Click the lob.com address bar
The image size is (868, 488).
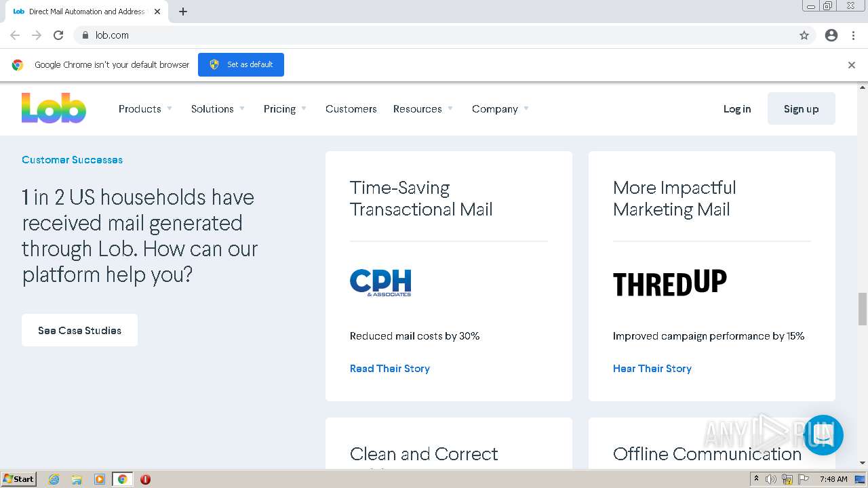point(434,35)
